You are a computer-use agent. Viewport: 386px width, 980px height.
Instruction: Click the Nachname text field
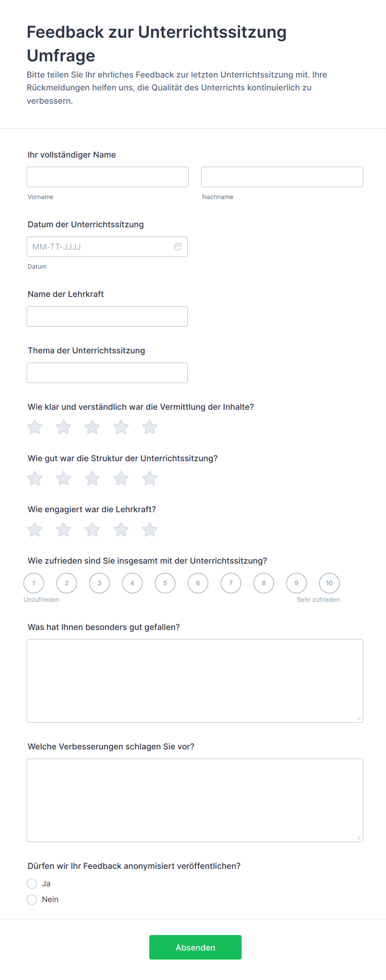pos(282,177)
